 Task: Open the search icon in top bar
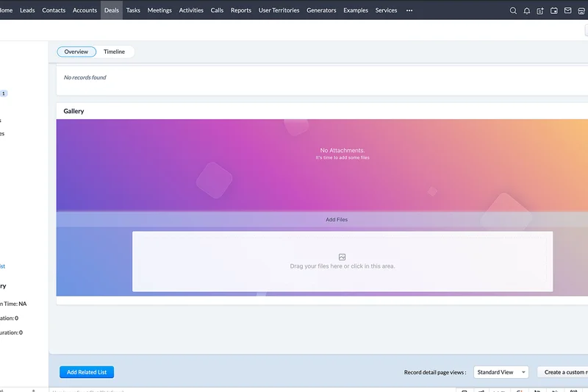(513, 10)
